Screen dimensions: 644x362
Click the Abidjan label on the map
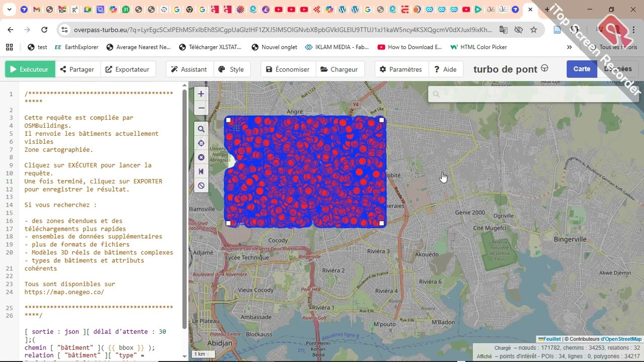tap(220, 343)
